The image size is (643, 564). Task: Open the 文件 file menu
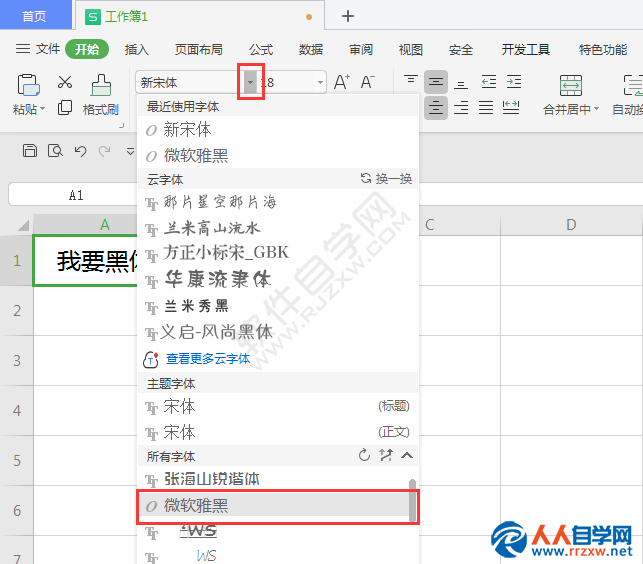38,49
